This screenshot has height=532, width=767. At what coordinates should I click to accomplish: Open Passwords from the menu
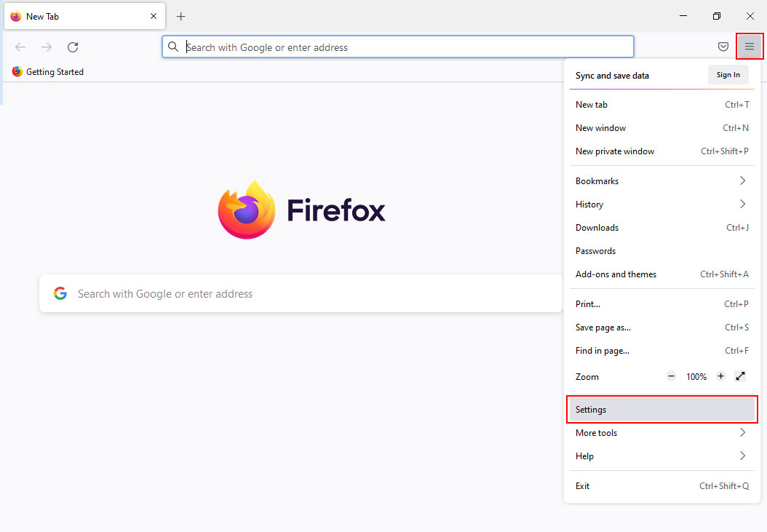tap(661, 251)
